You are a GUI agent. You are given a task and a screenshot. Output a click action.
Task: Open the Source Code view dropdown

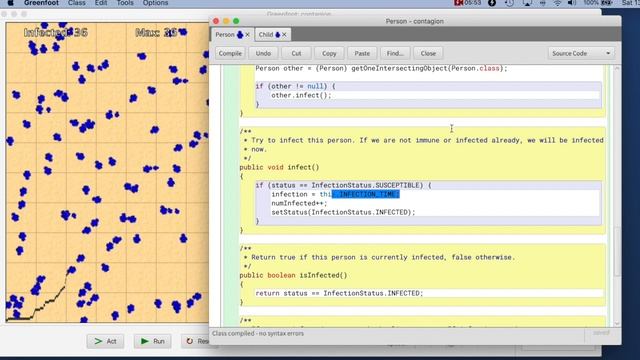coord(581,53)
